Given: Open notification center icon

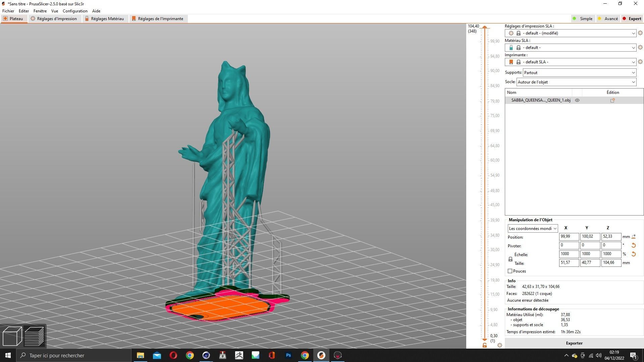Looking at the screenshot, I should (634, 355).
